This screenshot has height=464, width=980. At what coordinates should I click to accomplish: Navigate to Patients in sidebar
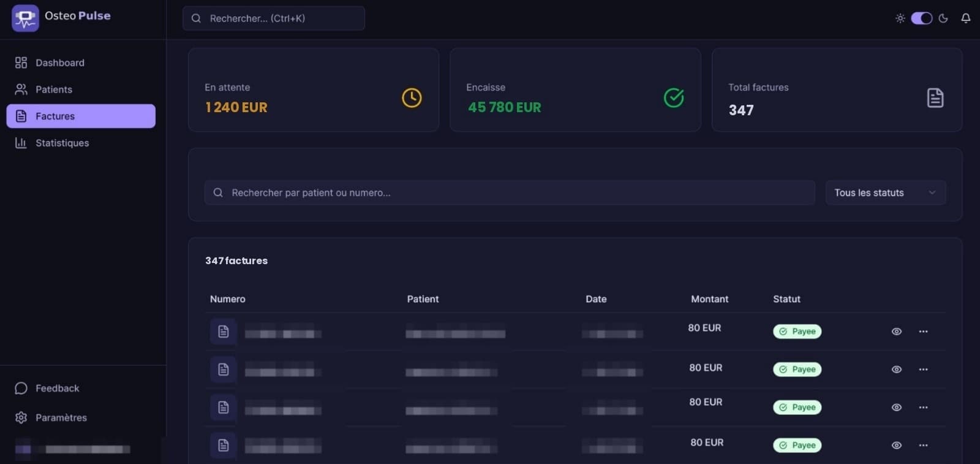[x=54, y=89]
